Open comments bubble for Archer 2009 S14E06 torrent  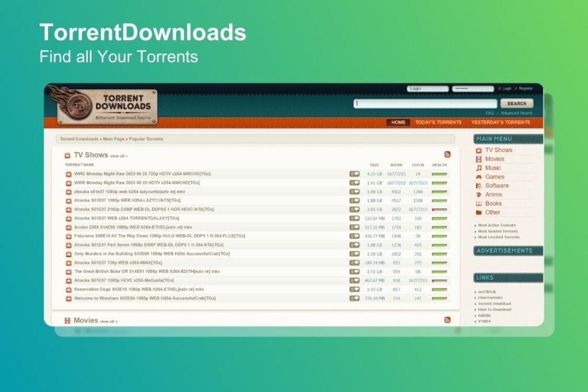click(354, 227)
